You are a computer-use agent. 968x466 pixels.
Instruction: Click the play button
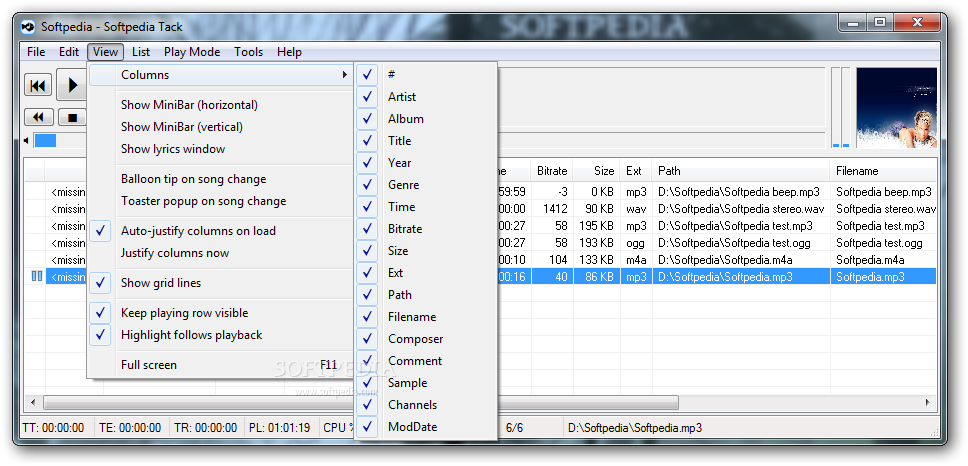[x=72, y=85]
